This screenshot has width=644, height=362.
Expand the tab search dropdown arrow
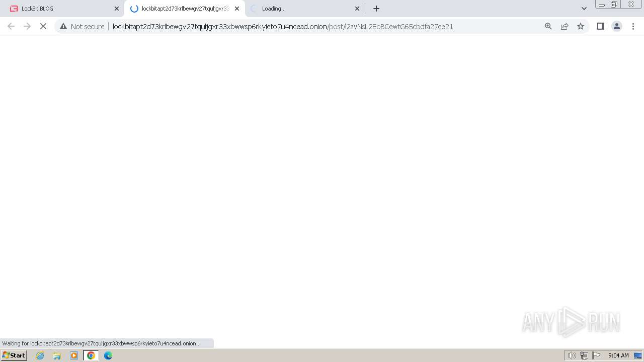coord(584,9)
